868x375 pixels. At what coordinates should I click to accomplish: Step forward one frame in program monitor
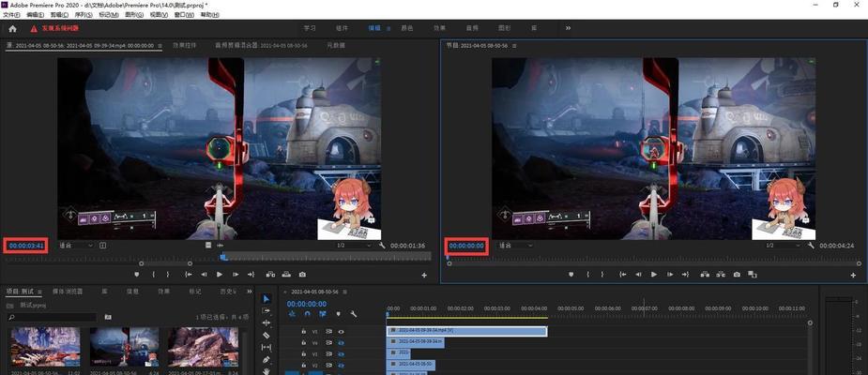670,275
